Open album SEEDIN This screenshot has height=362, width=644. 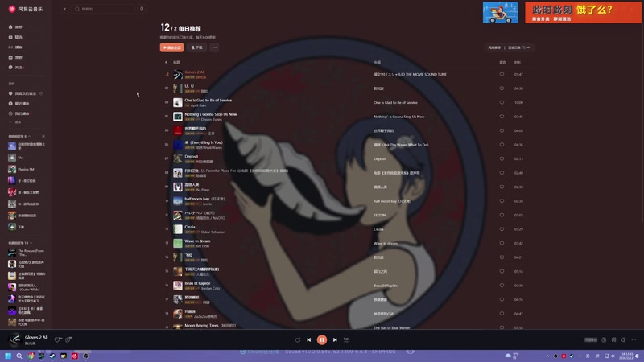379,215
